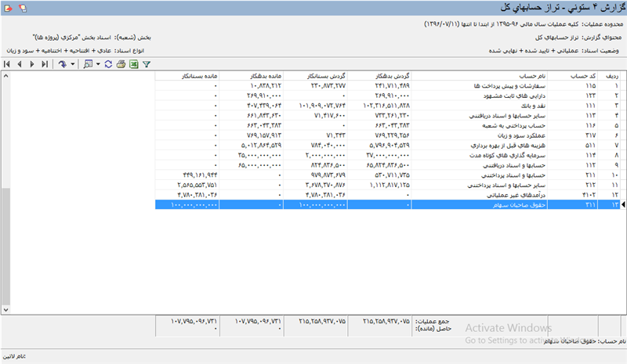Screen dimensions: 627x364
Task: Go to the previous record
Action: pos(20,63)
